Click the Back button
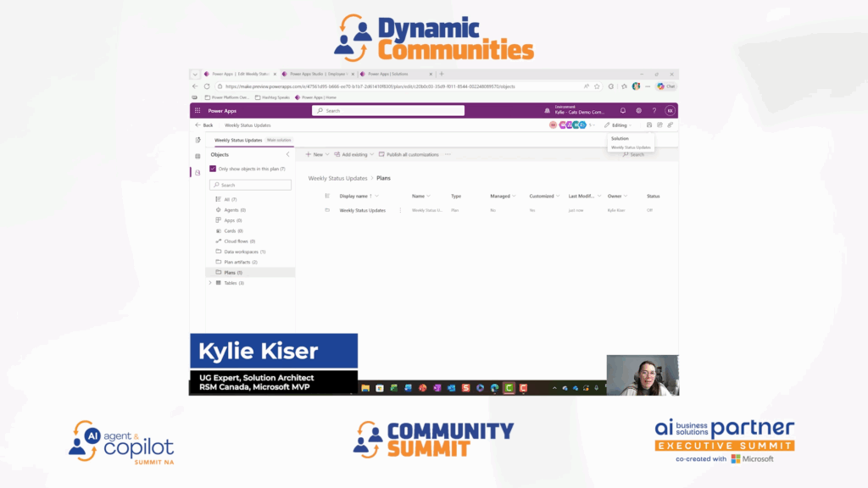 point(205,124)
